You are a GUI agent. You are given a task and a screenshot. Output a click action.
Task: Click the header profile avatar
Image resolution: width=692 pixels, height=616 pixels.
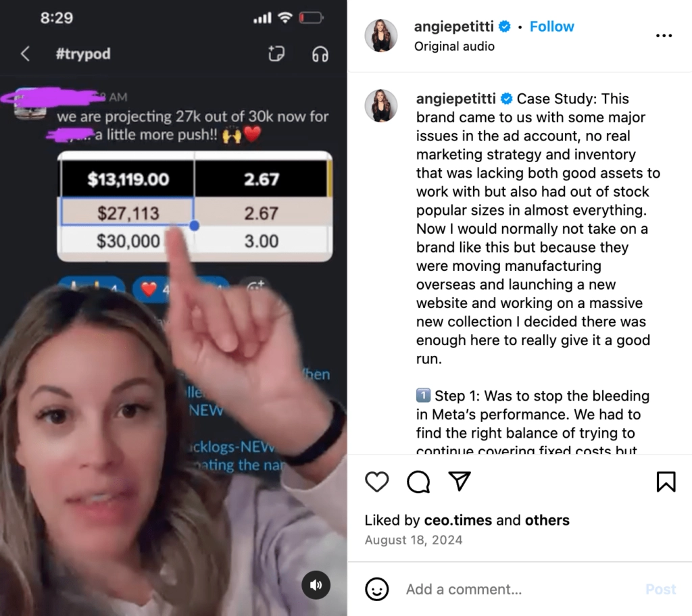point(381,35)
